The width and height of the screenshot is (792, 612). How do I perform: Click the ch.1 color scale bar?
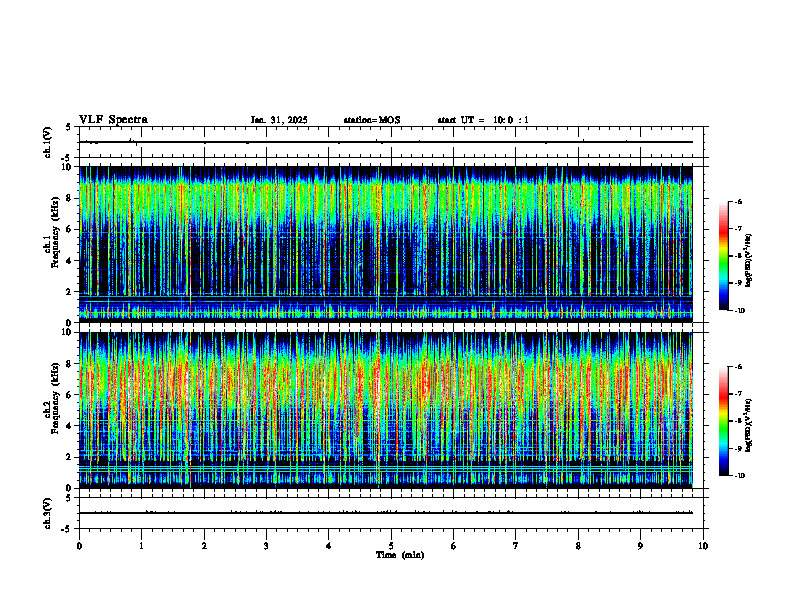723,256
